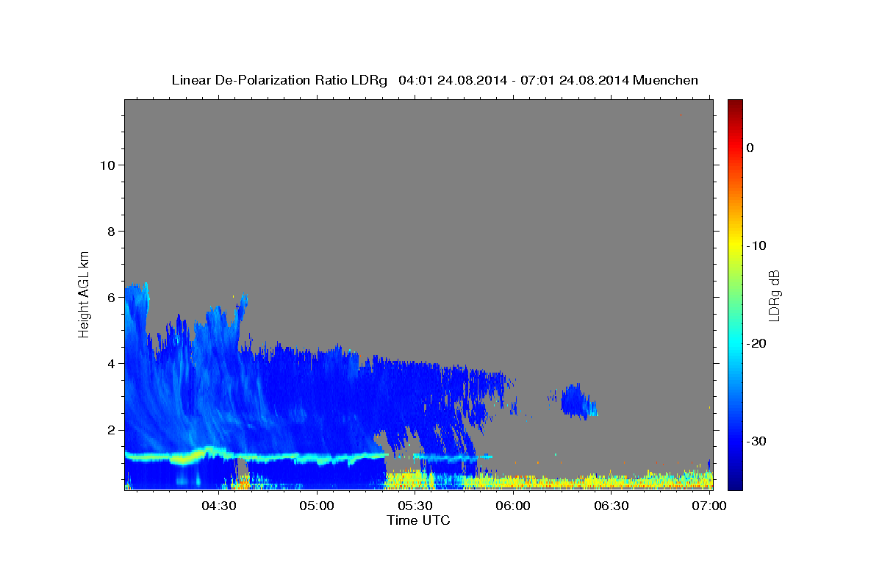Click the height tick label 8

click(x=111, y=232)
